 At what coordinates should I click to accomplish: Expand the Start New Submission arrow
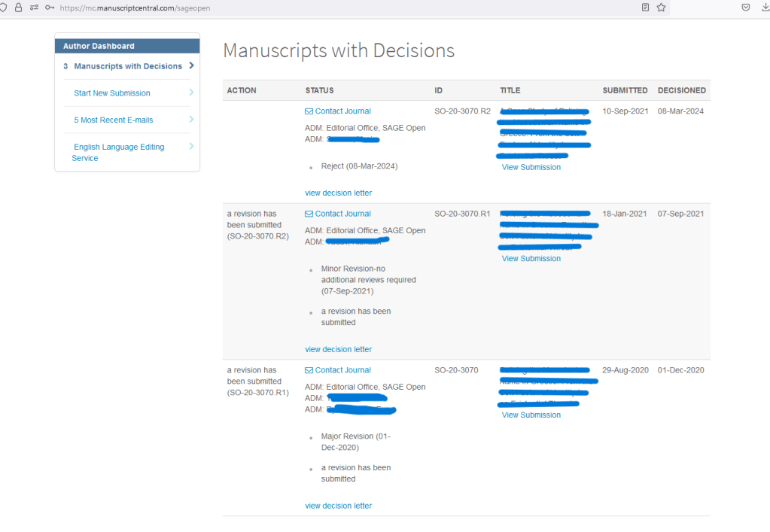[x=192, y=93]
